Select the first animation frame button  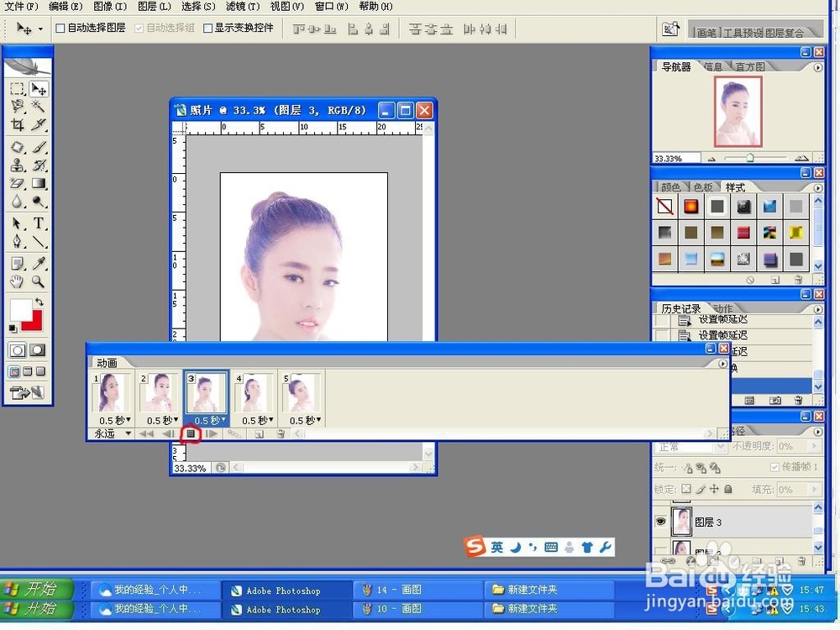[146, 433]
